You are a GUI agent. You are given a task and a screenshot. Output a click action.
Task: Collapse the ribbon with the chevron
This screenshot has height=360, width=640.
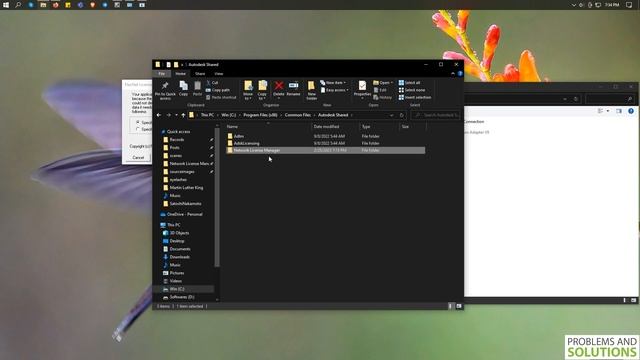tap(453, 73)
